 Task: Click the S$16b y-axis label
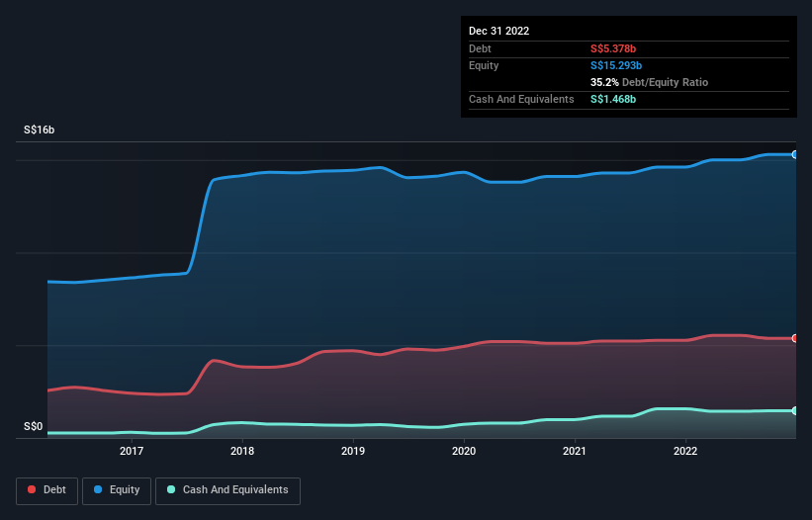[x=39, y=130]
